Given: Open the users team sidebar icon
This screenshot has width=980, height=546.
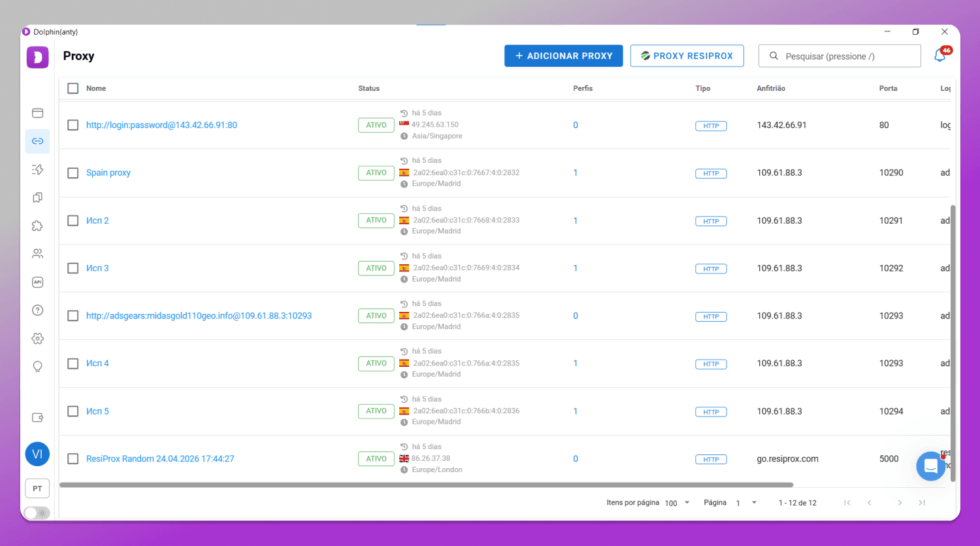Looking at the screenshot, I should click(x=37, y=254).
